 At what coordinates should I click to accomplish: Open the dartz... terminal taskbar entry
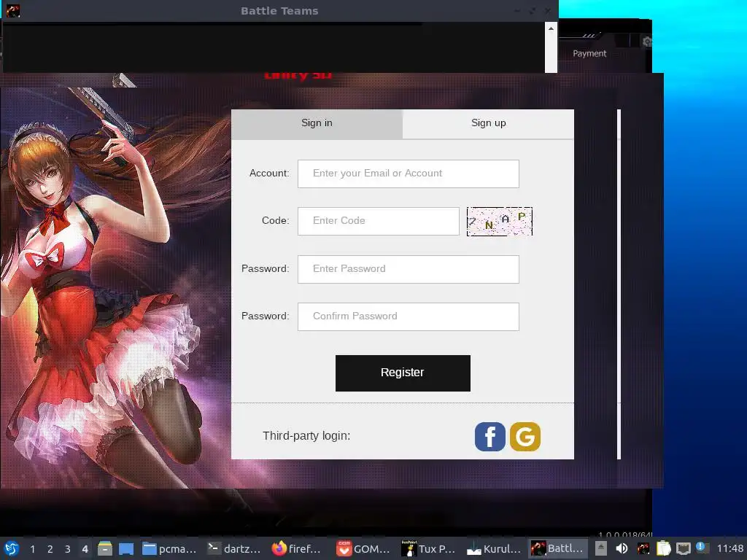pyautogui.click(x=234, y=548)
